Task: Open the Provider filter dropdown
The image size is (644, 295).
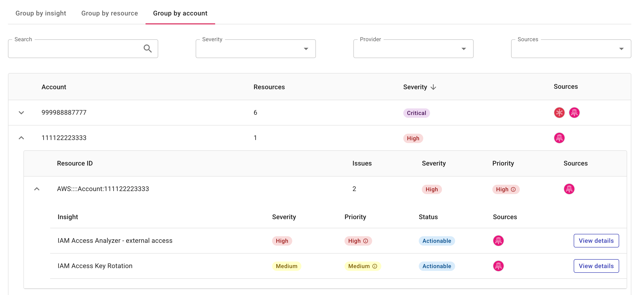Action: pyautogui.click(x=413, y=49)
